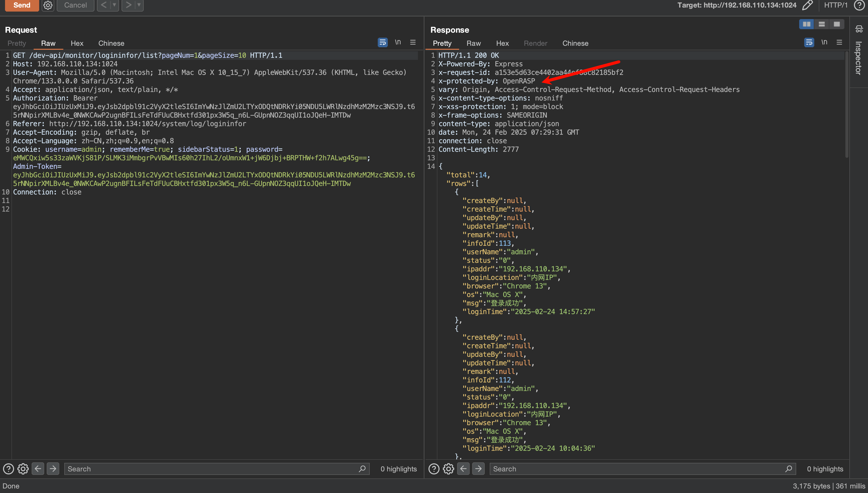Select side-by-side panel layout
868x493 pixels.
pos(806,24)
